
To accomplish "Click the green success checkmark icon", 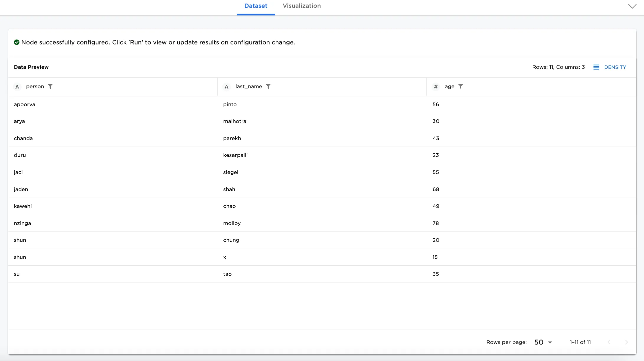I will pos(17,42).
